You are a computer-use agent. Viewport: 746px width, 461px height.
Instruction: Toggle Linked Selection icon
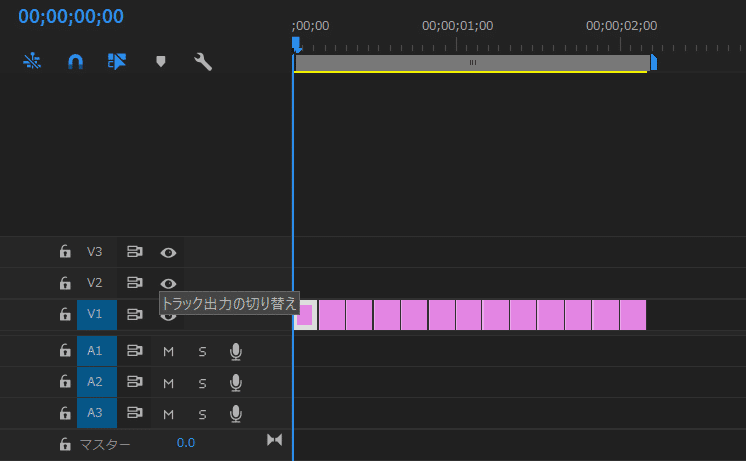click(x=117, y=61)
